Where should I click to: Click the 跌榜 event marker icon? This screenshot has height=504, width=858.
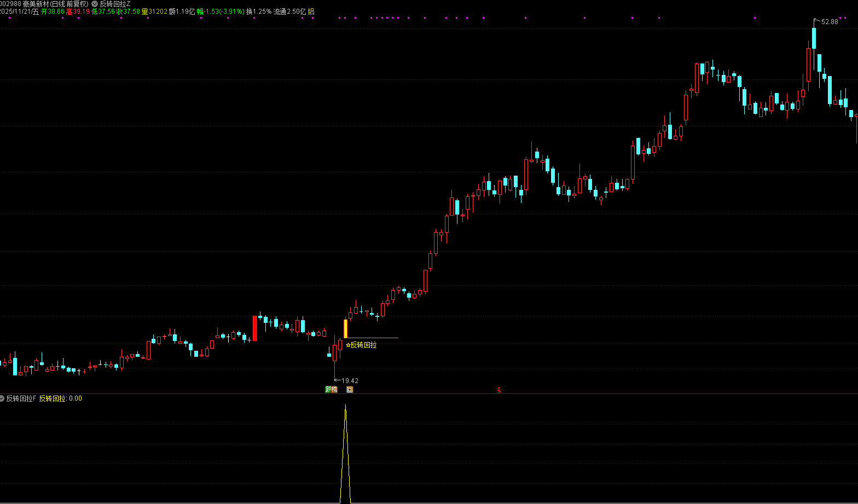[x=331, y=390]
